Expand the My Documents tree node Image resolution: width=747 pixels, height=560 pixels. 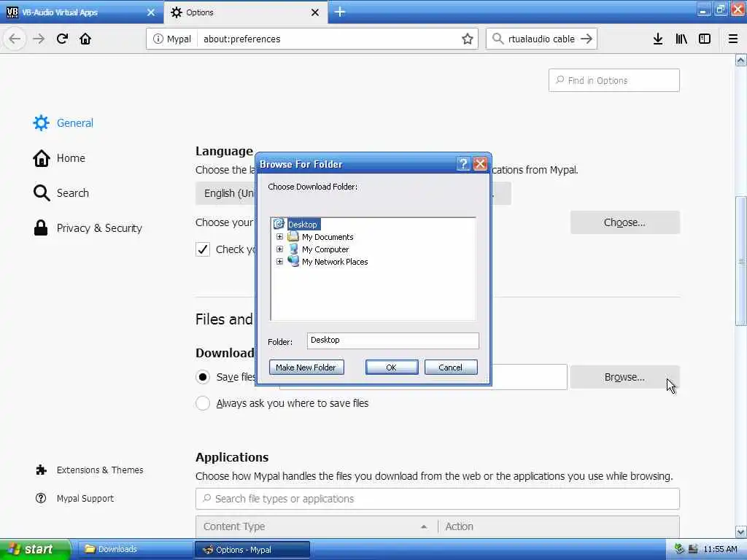click(x=279, y=237)
